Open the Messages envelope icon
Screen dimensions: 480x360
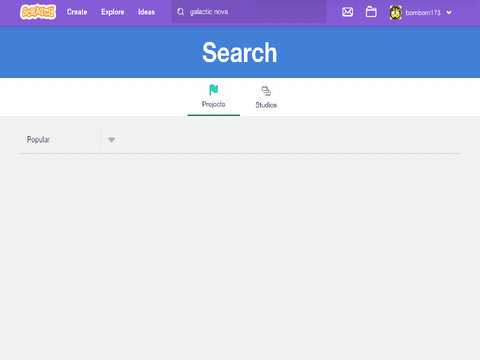[347, 12]
